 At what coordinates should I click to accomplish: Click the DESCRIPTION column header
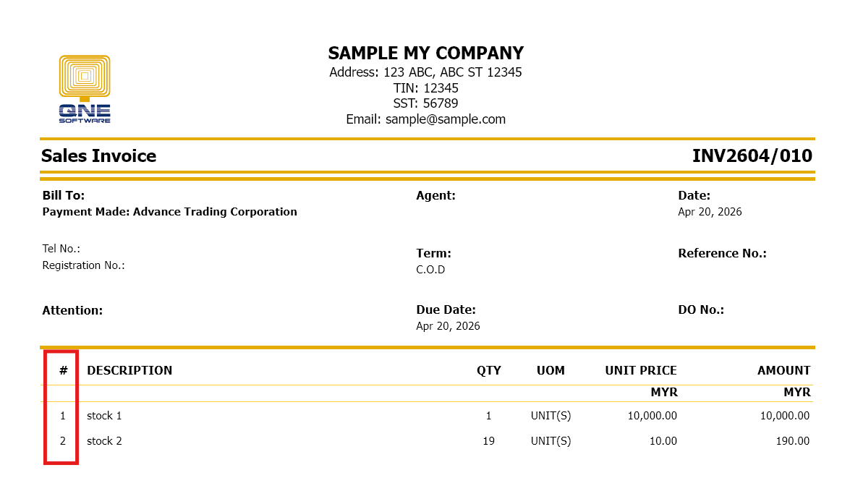[129, 370]
